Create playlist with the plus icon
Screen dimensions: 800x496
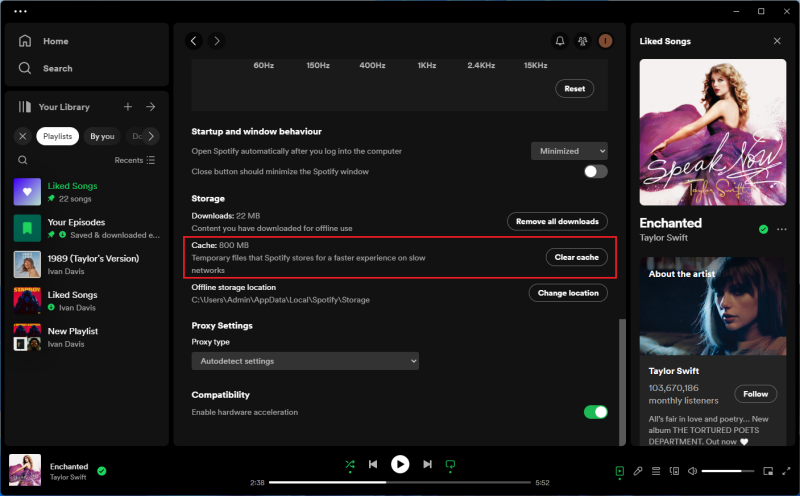point(128,107)
